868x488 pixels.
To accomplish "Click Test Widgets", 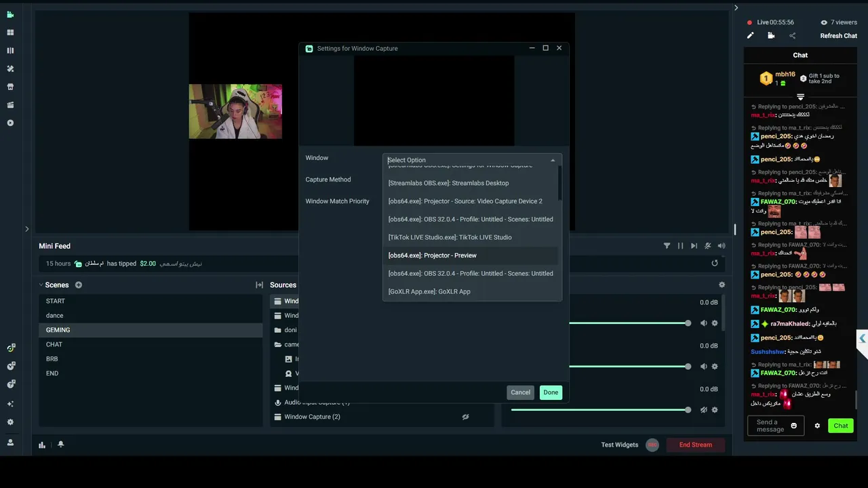I will pos(620,445).
